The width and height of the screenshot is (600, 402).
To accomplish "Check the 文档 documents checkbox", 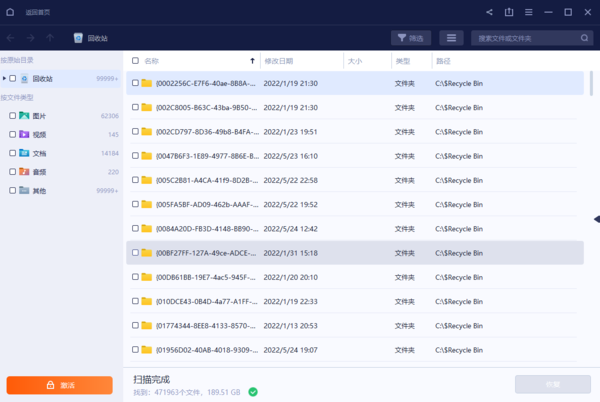I will (12, 153).
